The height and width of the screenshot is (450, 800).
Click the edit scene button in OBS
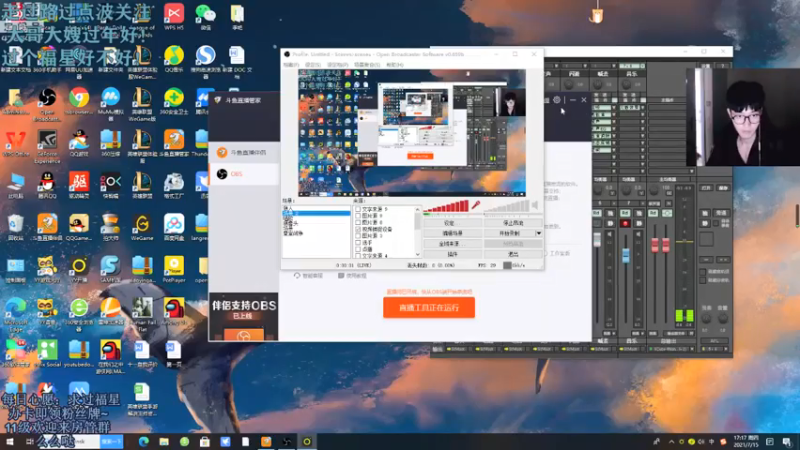click(x=453, y=233)
